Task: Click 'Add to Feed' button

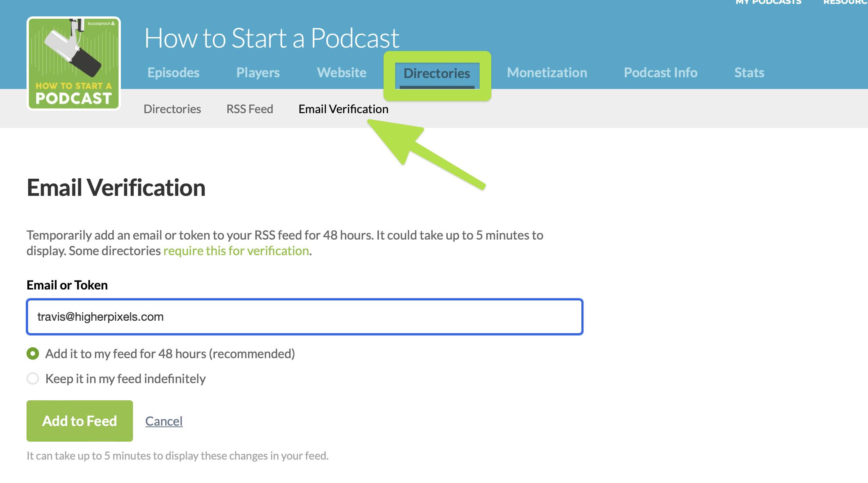Action: click(79, 421)
